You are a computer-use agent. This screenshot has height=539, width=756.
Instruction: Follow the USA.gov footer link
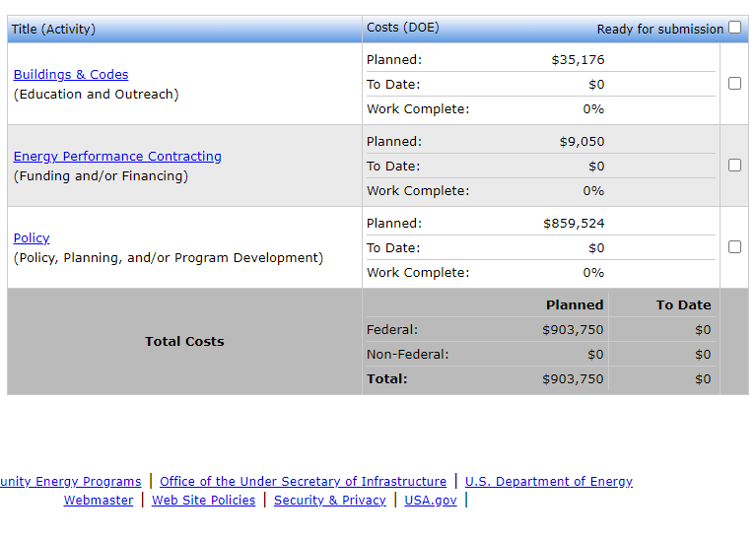431,500
